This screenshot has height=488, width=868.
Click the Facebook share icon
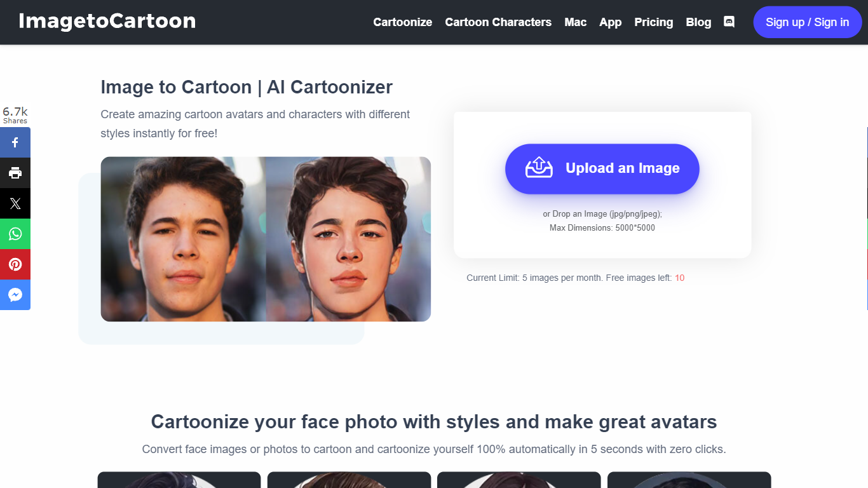tap(15, 142)
